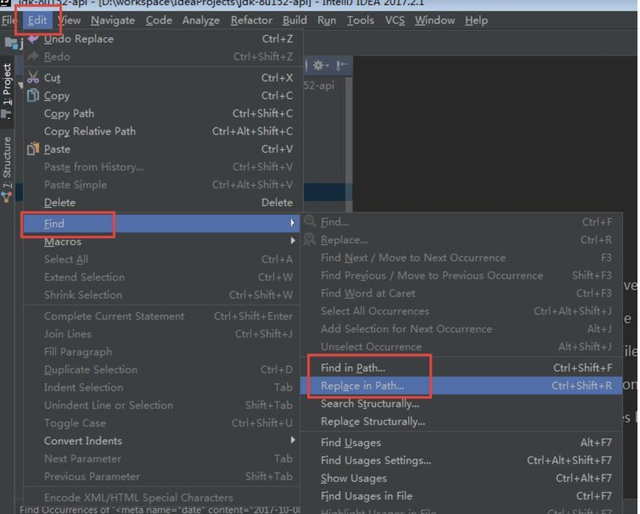The width and height of the screenshot is (640, 514).
Task: Open the 7: Structure side tab
Action: coord(7,169)
